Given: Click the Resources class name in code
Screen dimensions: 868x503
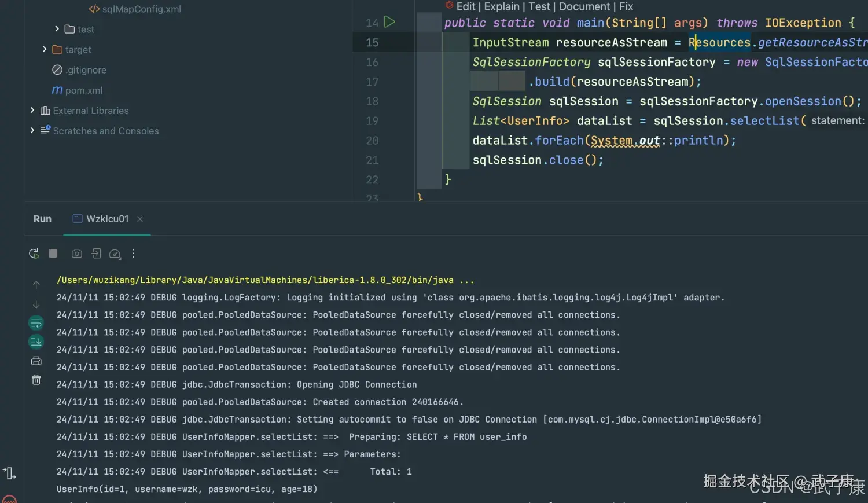Looking at the screenshot, I should coord(719,42).
